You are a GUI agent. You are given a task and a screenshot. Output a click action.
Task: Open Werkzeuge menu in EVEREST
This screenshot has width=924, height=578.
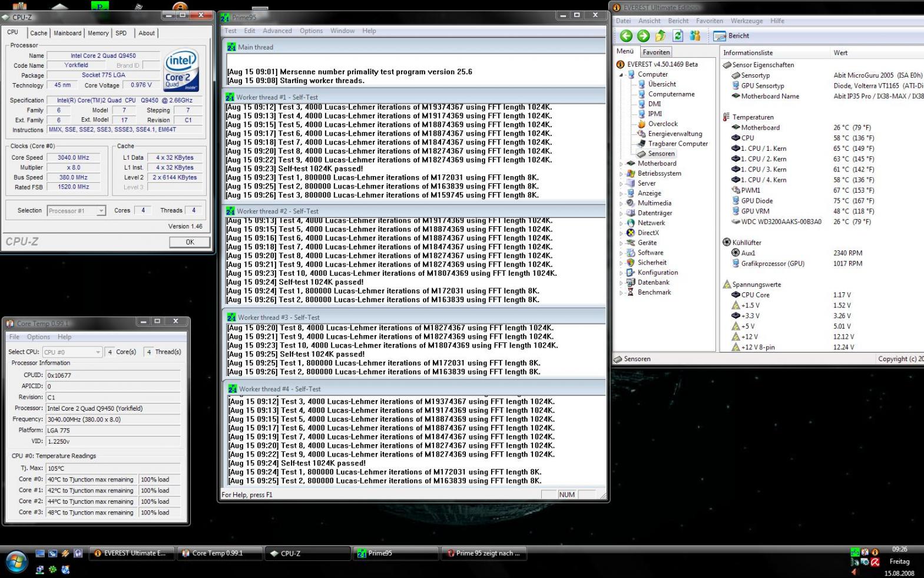[746, 21]
